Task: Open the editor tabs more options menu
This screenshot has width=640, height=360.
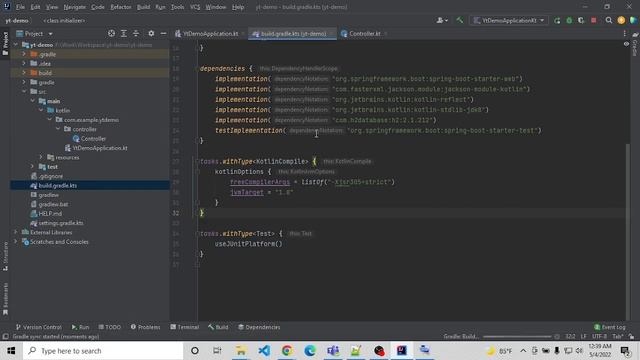Action: (x=624, y=33)
